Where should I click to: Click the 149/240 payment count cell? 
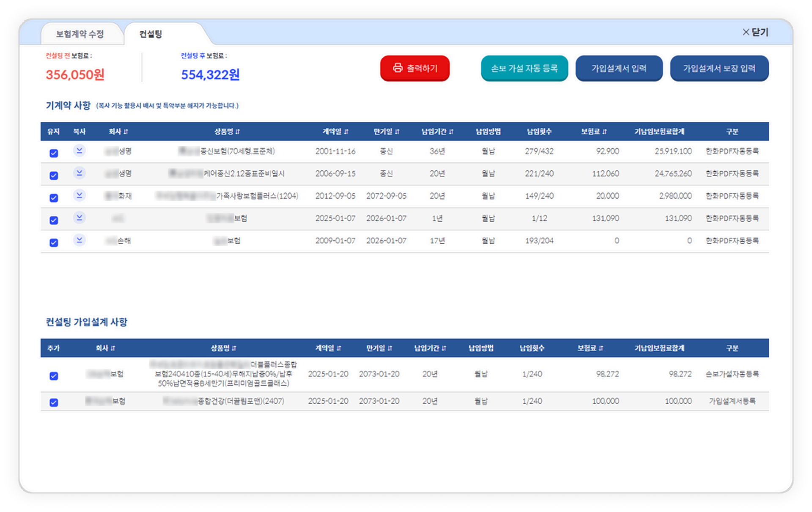point(539,196)
